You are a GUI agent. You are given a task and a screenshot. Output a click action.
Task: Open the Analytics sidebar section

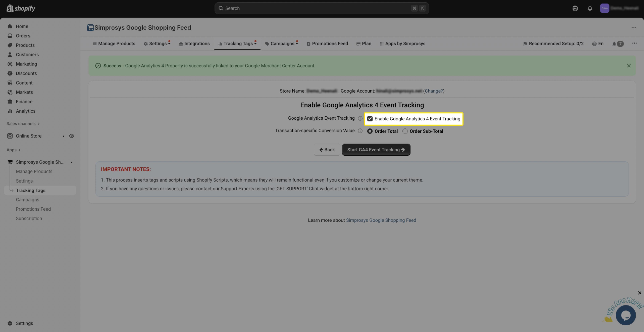25,111
